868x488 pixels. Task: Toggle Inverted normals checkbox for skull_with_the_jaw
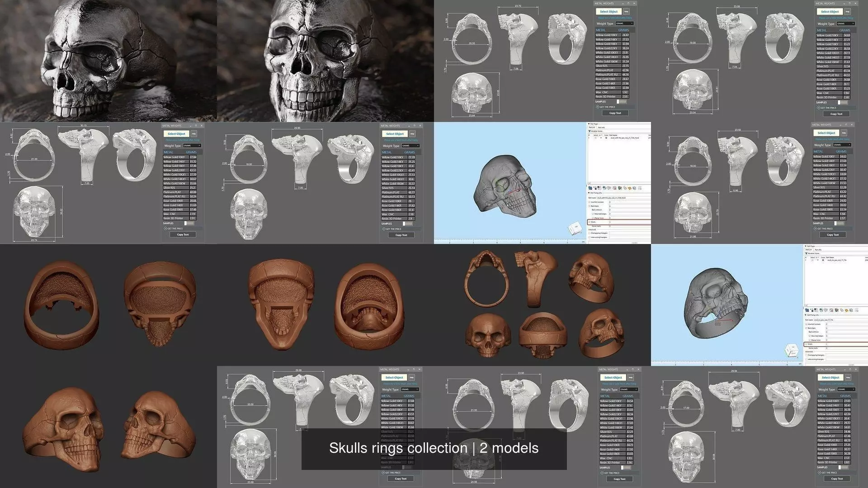click(589, 202)
